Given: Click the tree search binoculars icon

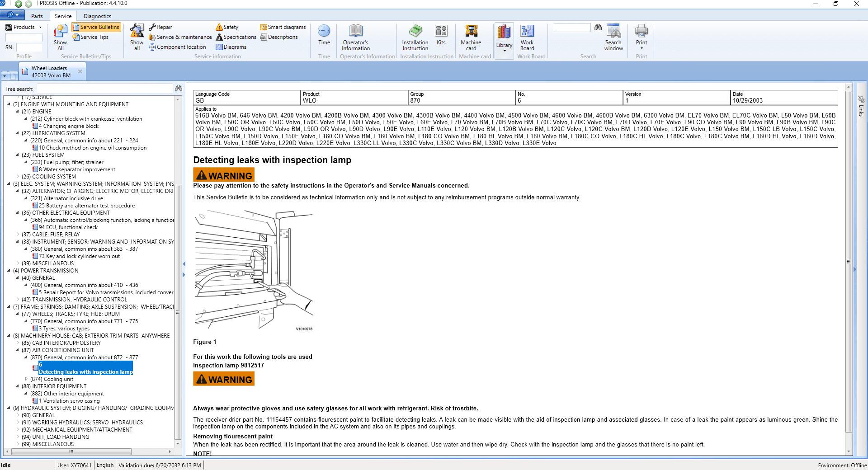Looking at the screenshot, I should 179,89.
